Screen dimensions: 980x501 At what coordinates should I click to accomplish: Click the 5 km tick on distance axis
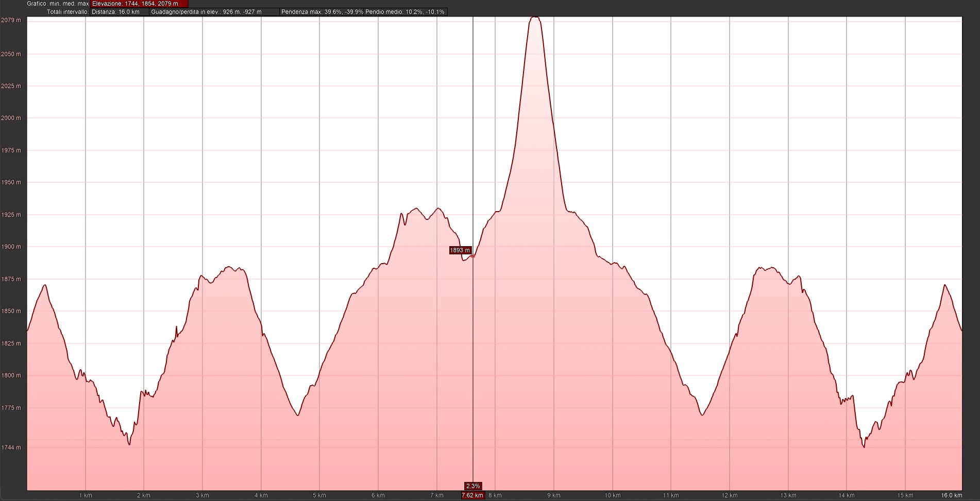[x=319, y=495]
